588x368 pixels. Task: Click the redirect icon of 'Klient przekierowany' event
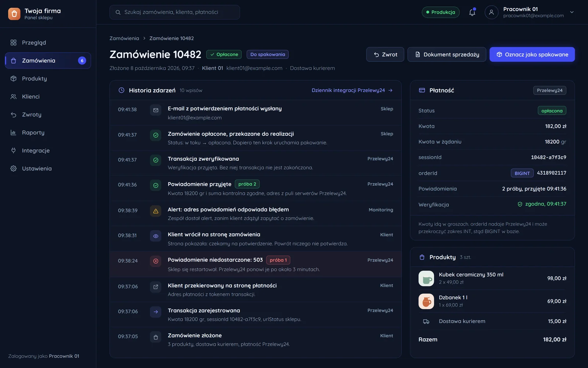pyautogui.click(x=156, y=287)
